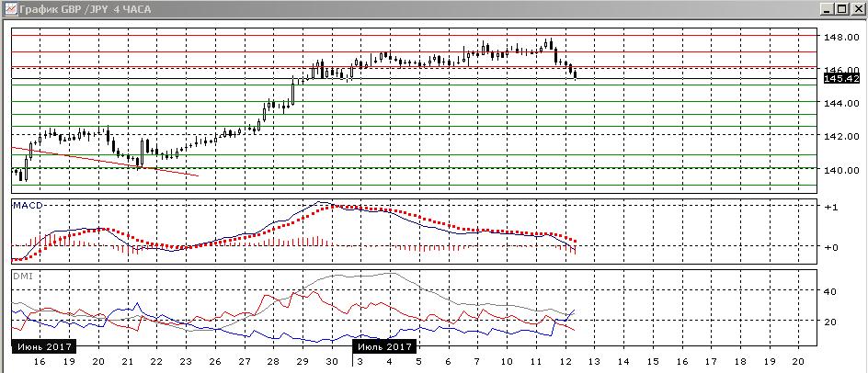This screenshot has width=868, height=373.
Task: Click date label 21 on the time axis
Action: (127, 361)
